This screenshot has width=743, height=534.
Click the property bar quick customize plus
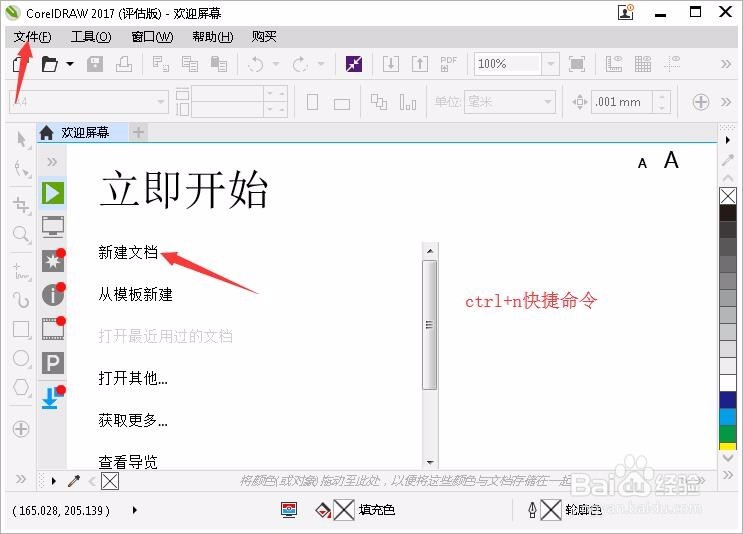pos(701,101)
